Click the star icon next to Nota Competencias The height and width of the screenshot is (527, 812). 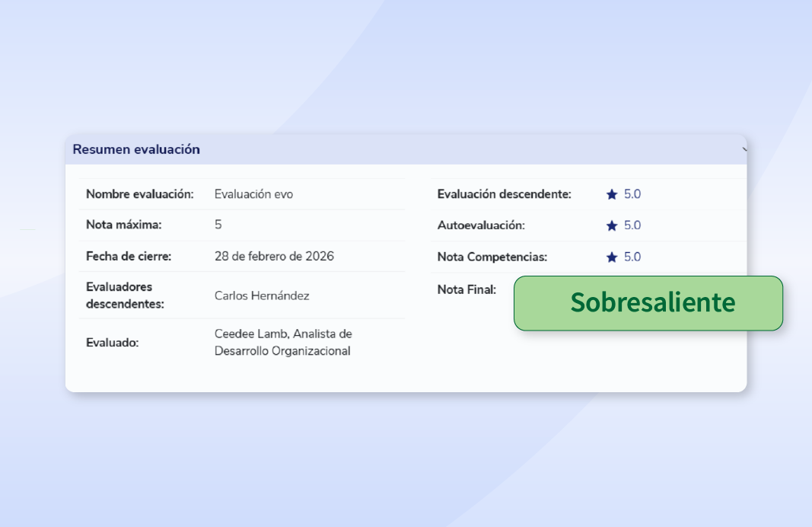point(612,257)
